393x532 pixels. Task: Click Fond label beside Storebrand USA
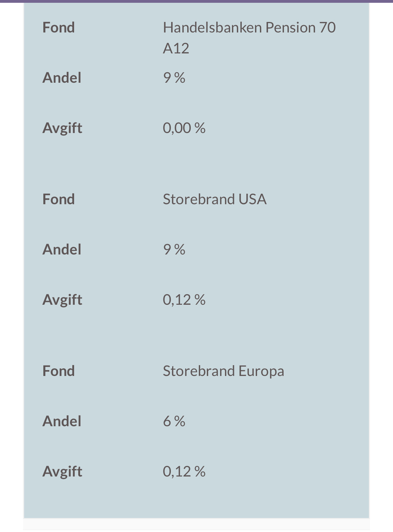(x=58, y=199)
